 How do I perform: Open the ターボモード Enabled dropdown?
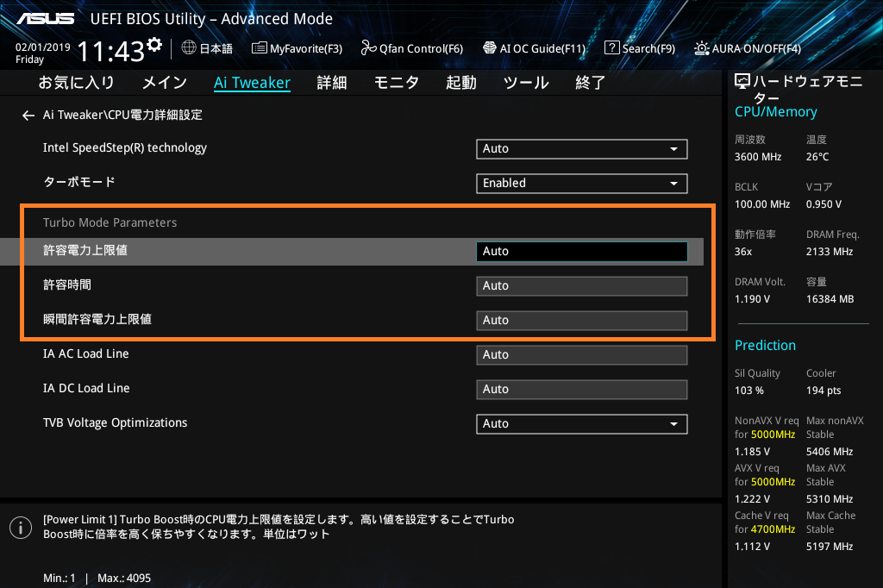582,183
